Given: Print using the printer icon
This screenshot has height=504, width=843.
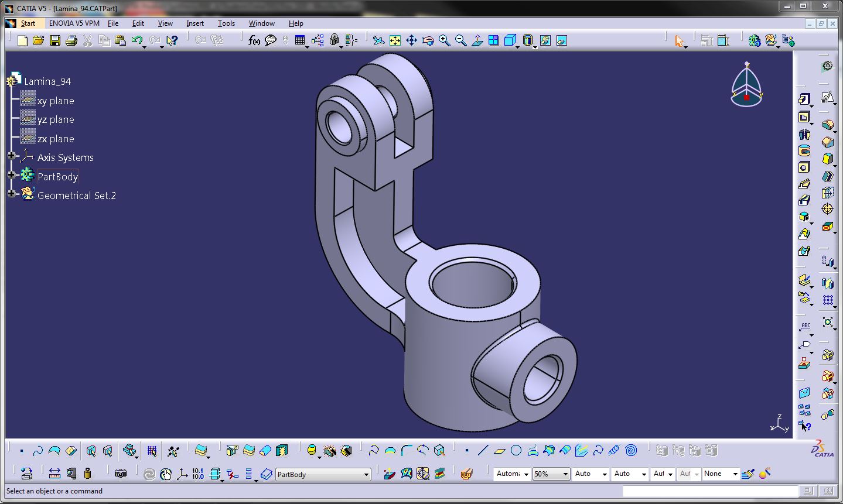Looking at the screenshot, I should coord(71,40).
